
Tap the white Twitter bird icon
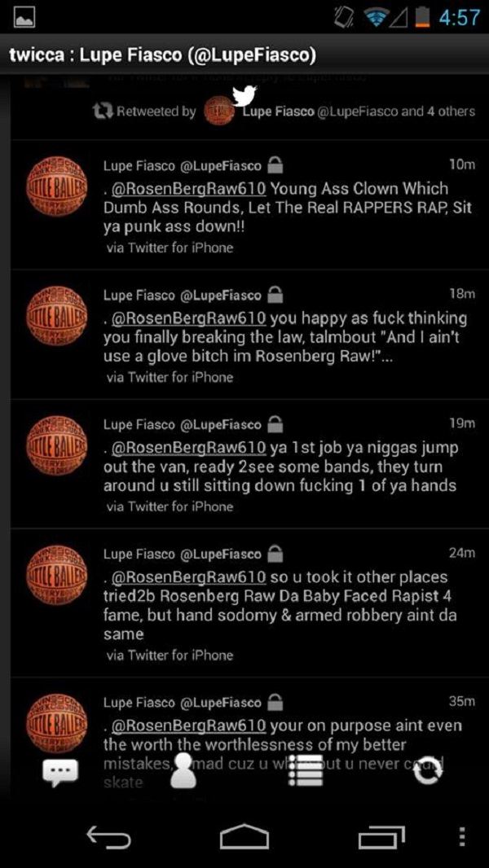click(244, 96)
